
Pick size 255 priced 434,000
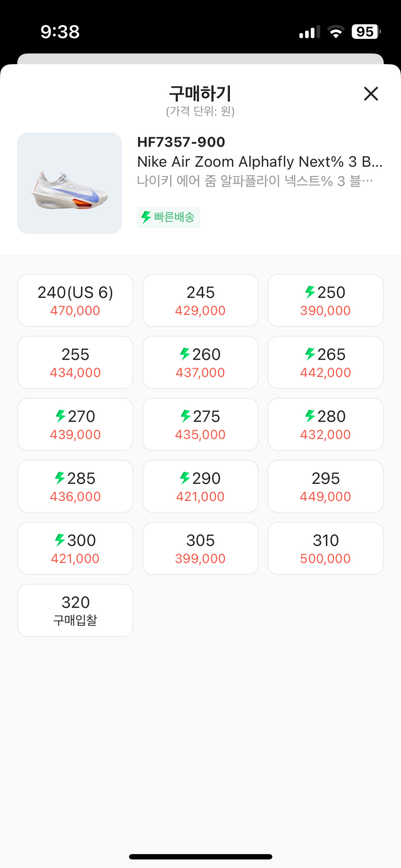pyautogui.click(x=75, y=363)
